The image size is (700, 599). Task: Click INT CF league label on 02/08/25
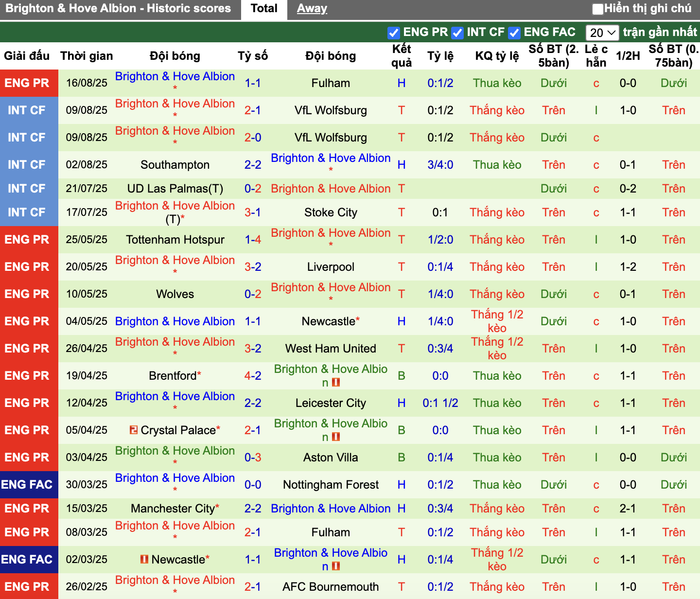click(x=27, y=165)
